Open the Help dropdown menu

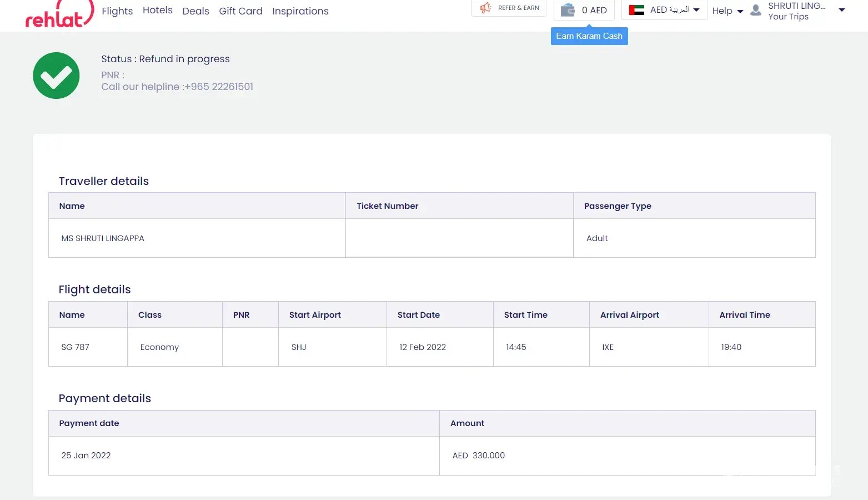[x=727, y=11]
